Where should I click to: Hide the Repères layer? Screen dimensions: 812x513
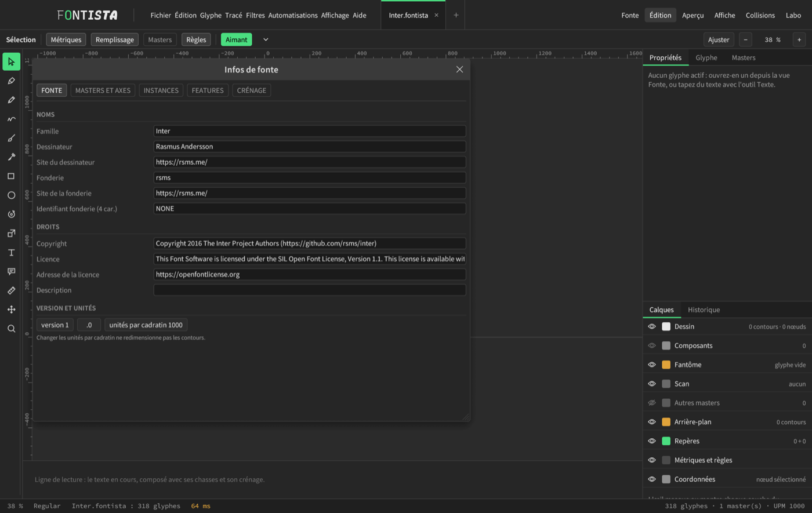pyautogui.click(x=652, y=441)
